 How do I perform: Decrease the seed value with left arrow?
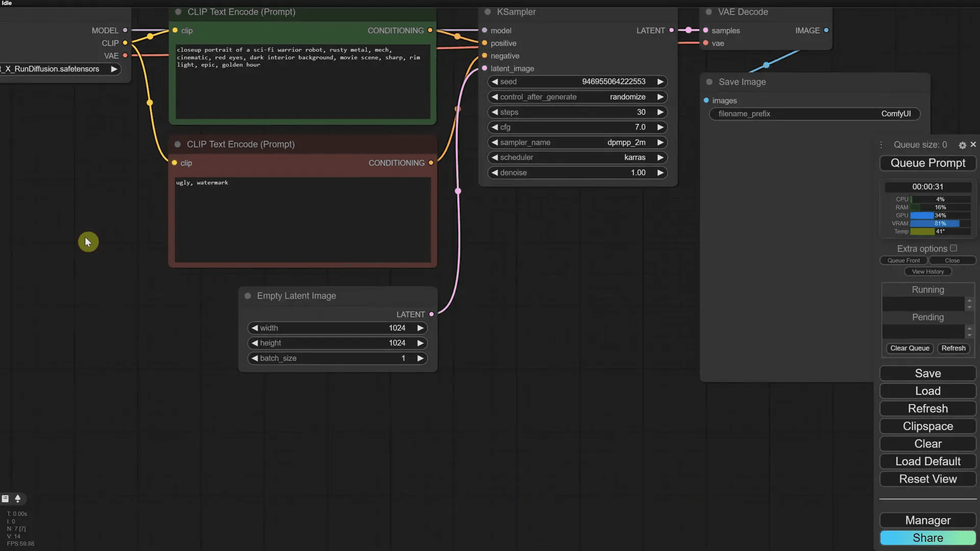495,82
